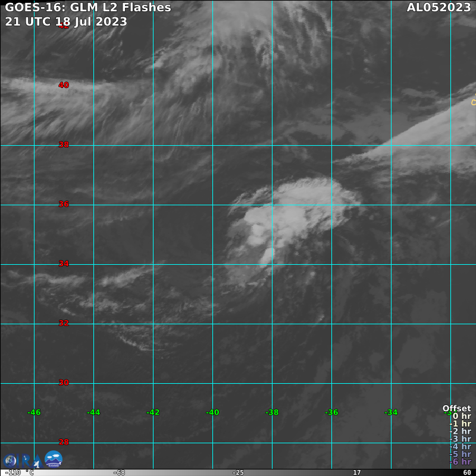Click the "17" colorbar tick value
This screenshot has height=476, width=476.
point(357,472)
